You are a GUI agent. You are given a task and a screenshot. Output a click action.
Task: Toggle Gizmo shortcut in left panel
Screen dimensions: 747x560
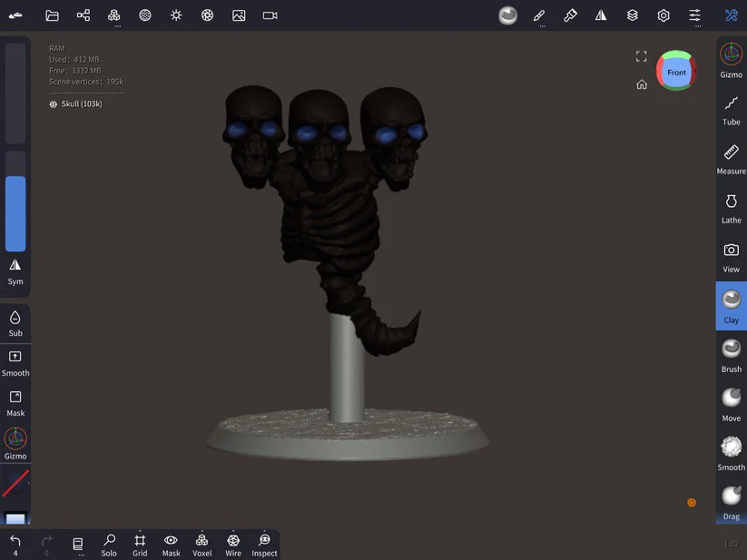15,444
